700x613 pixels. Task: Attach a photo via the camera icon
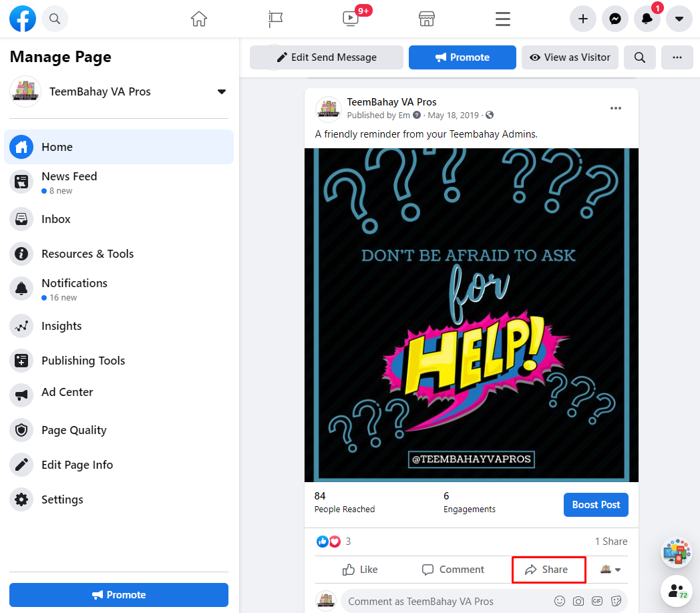pyautogui.click(x=578, y=601)
